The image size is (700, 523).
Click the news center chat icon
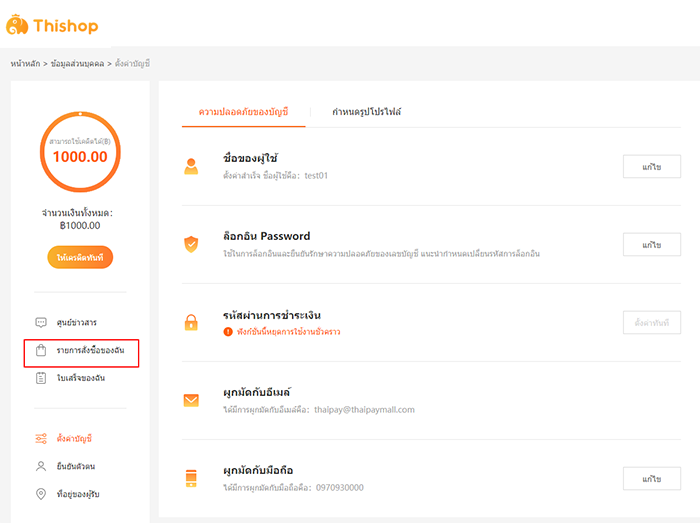click(x=41, y=323)
